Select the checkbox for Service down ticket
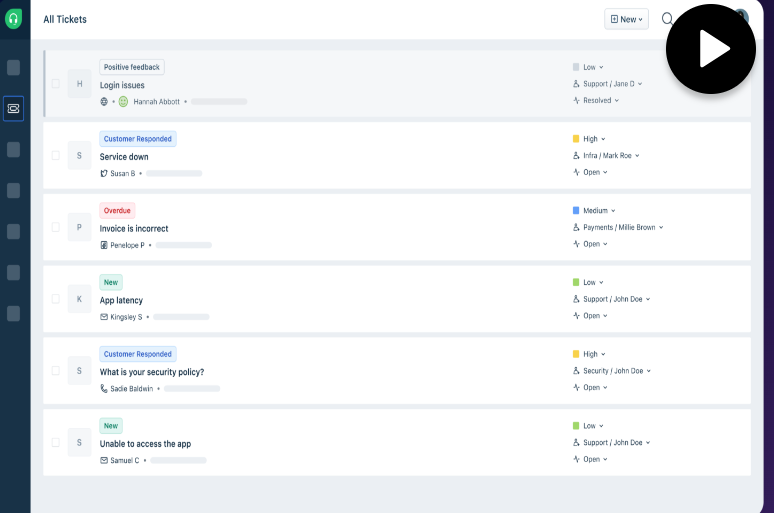 (56, 156)
